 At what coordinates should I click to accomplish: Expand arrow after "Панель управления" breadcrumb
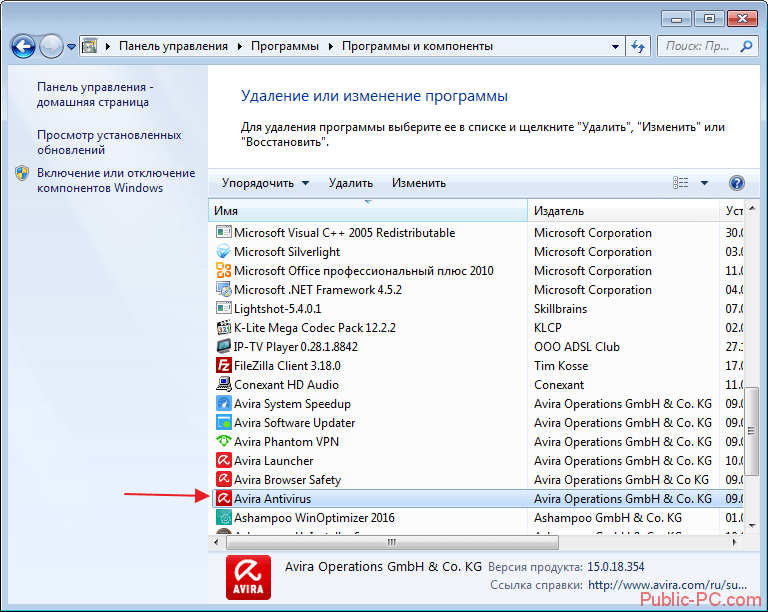coord(240,47)
